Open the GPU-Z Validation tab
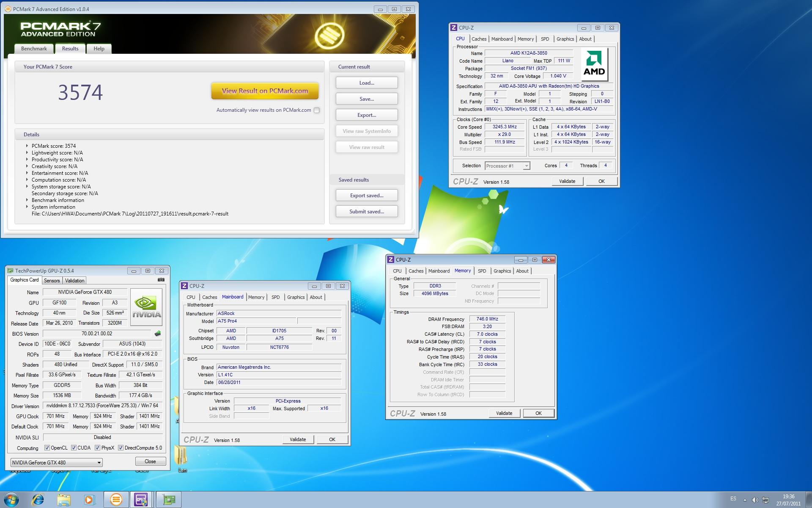 74,281
